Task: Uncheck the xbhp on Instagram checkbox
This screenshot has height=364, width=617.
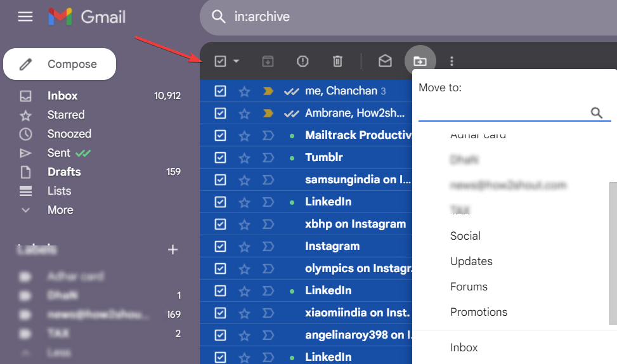Action: click(x=220, y=224)
